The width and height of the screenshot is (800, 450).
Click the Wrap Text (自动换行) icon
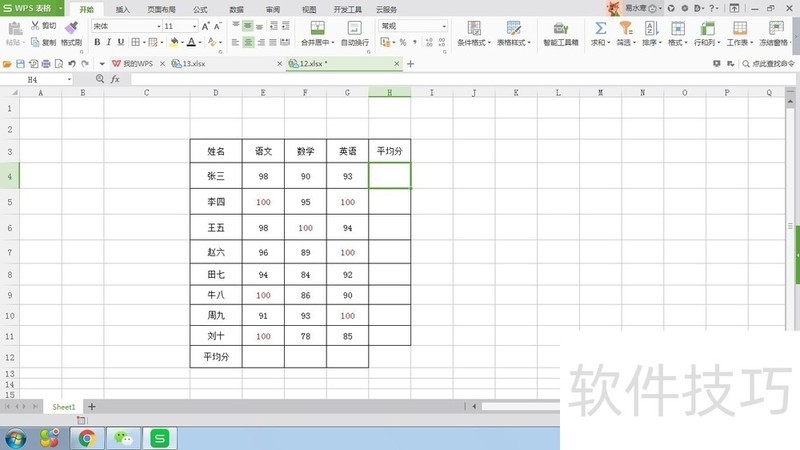point(354,28)
